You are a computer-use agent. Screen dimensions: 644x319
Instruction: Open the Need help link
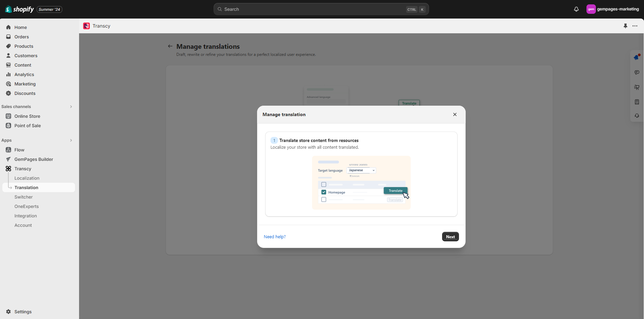pyautogui.click(x=275, y=237)
